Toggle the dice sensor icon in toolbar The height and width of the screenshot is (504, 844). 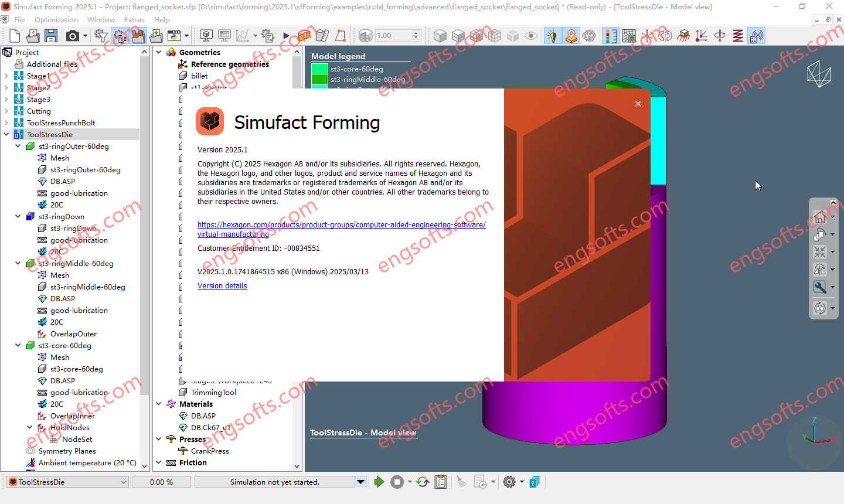click(x=757, y=36)
